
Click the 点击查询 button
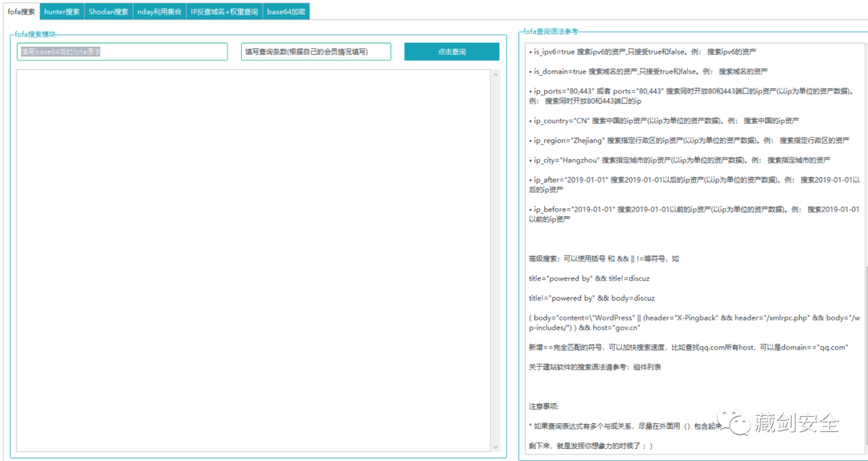tap(452, 51)
